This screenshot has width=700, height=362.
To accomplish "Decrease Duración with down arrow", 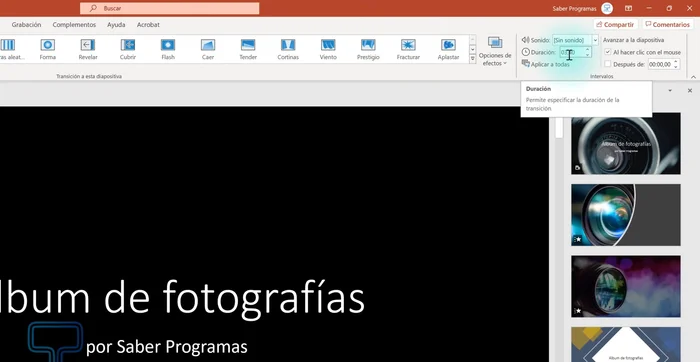I will 588,54.
